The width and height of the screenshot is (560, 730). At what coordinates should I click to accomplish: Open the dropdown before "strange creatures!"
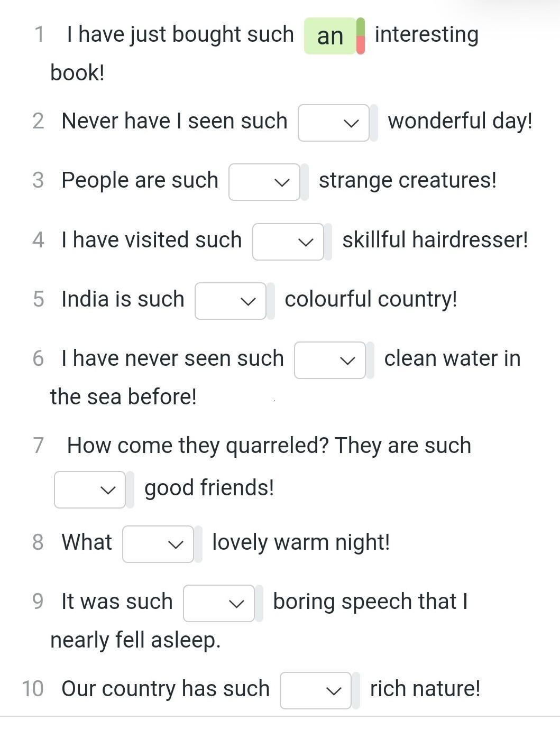click(264, 182)
